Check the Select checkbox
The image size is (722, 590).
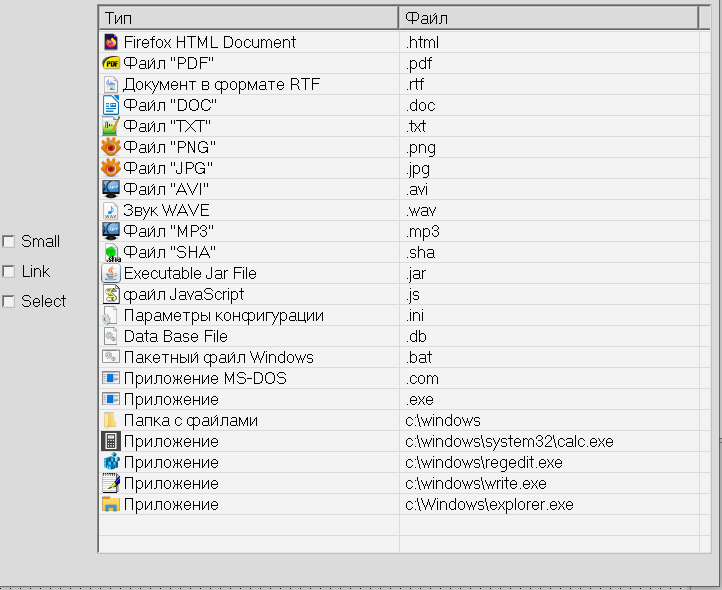[9, 301]
